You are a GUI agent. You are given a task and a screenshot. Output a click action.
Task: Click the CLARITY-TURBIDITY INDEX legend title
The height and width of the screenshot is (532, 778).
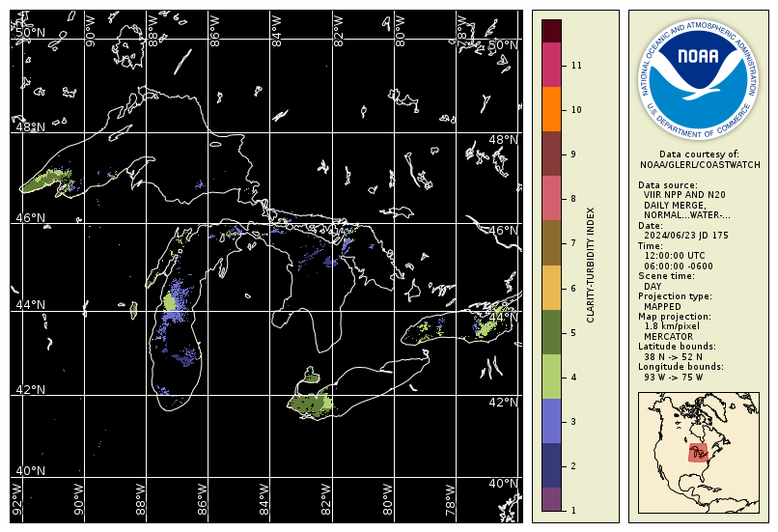coord(591,265)
